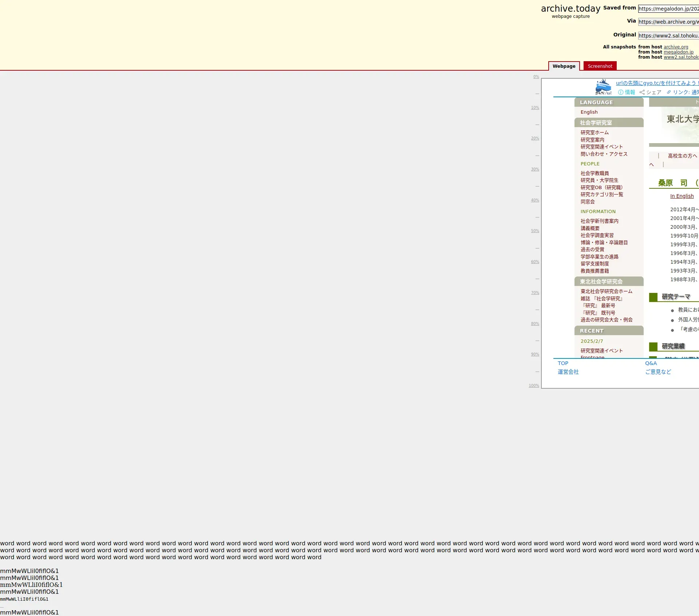This screenshot has width=699, height=616.
Task: Click the Q&A footer link
Action: tap(651, 363)
